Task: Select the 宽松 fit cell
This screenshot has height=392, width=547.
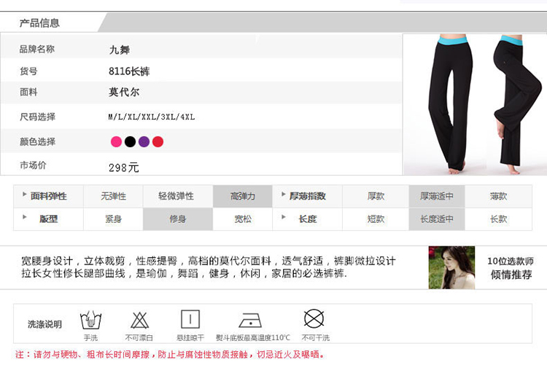Action: click(242, 219)
